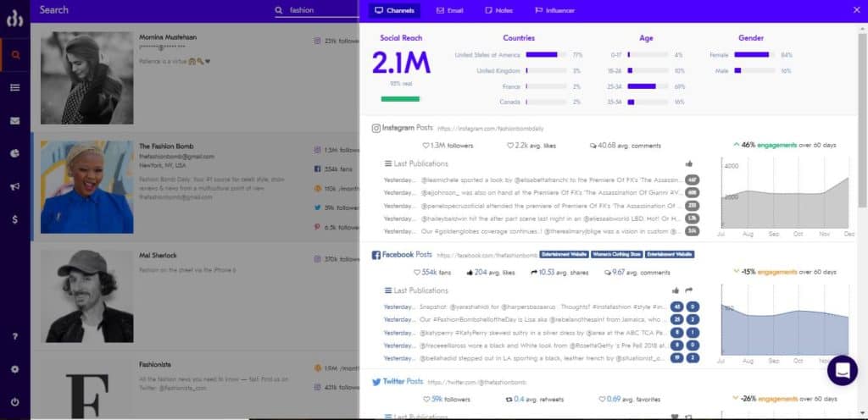Open the pie chart reports icon in sidebar
This screenshot has height=420, width=868.
click(x=15, y=153)
